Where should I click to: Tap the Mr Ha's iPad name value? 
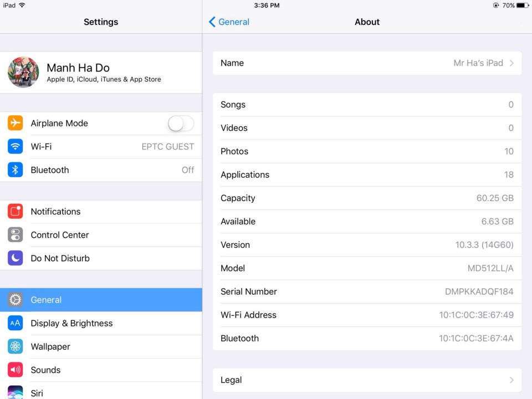478,63
